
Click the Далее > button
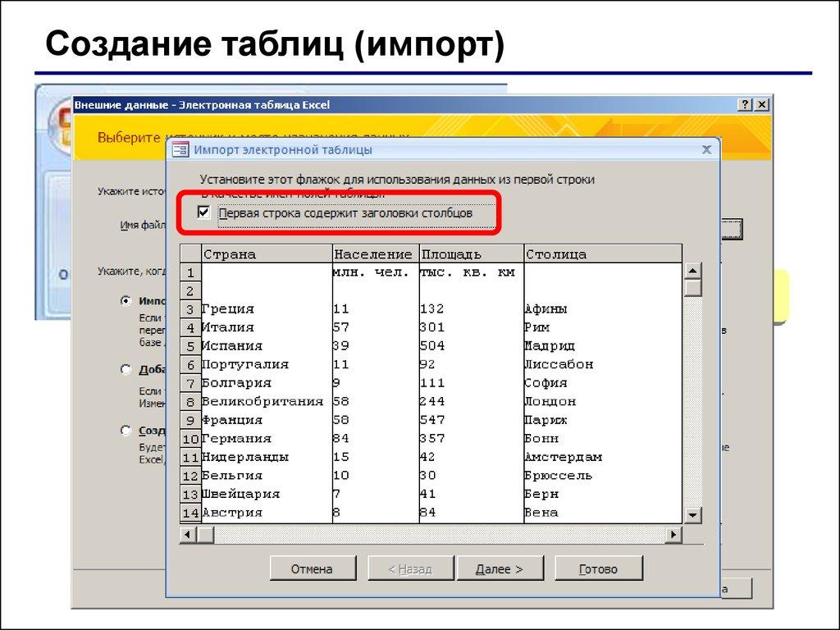499,568
